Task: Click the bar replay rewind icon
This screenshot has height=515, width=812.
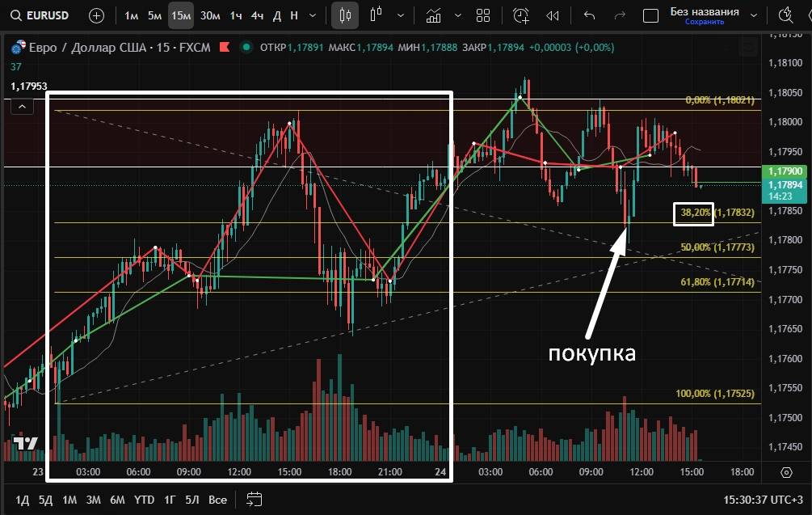Action: pos(553,15)
